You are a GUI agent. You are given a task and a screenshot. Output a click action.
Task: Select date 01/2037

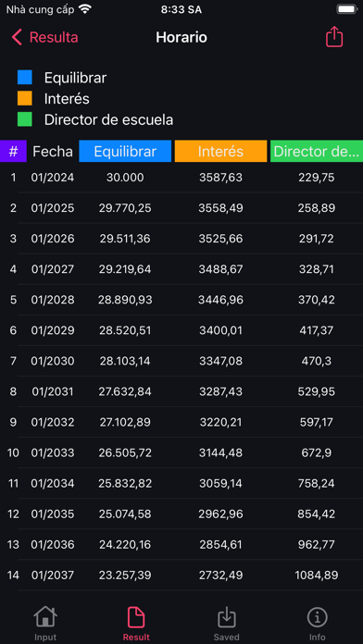tap(53, 576)
